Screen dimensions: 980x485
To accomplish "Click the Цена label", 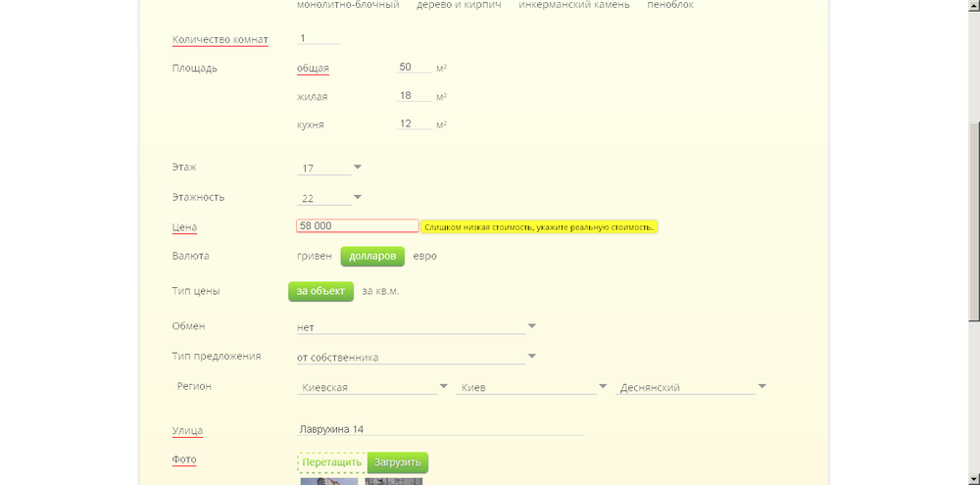I will tap(184, 227).
